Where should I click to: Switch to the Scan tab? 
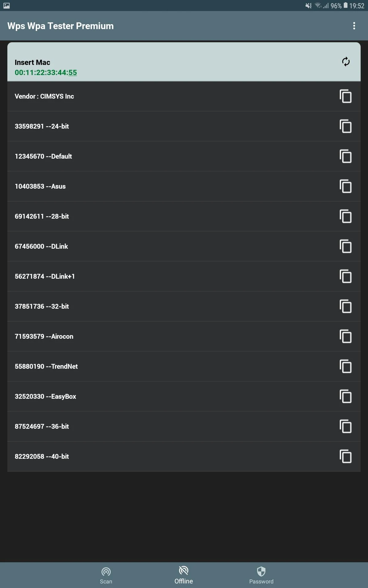click(106, 575)
